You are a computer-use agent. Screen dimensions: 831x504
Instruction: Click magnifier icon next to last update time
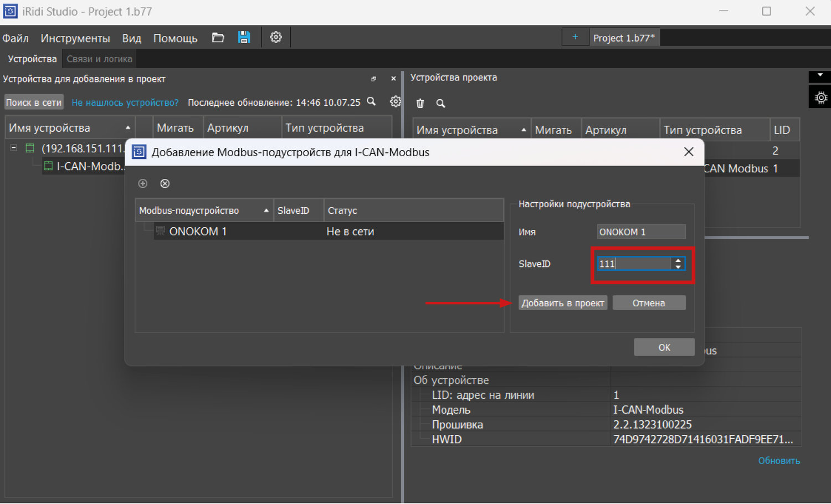coord(372,102)
